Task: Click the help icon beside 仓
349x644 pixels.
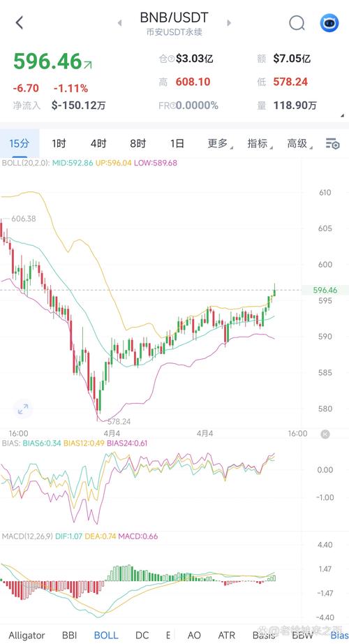Action: click(x=172, y=59)
